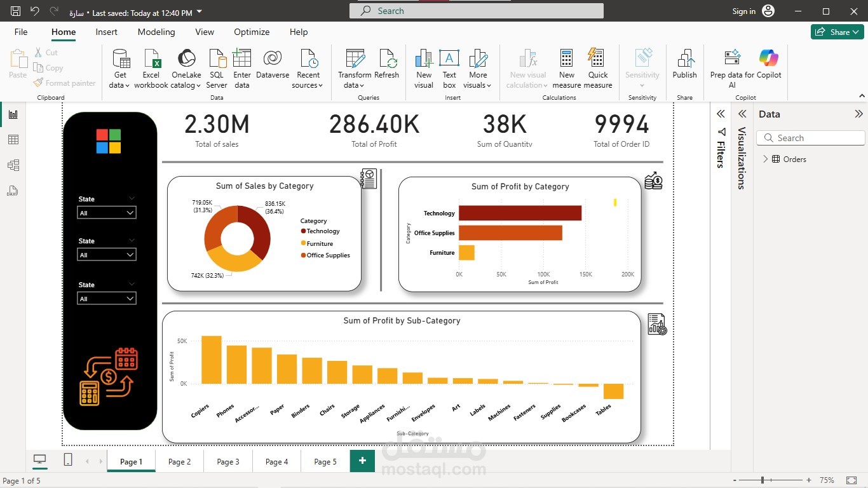The width and height of the screenshot is (868, 488).
Task: Switch to Page 3 tab
Action: click(x=228, y=461)
